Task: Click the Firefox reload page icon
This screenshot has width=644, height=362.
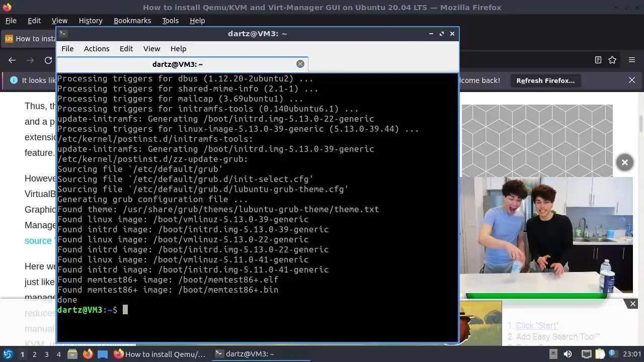Action: [48, 60]
